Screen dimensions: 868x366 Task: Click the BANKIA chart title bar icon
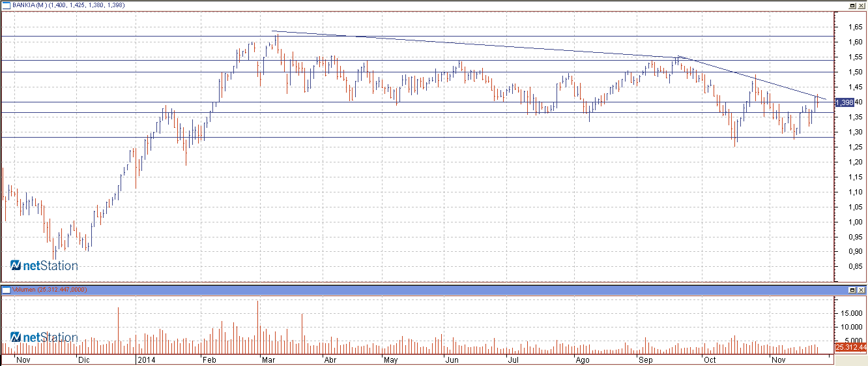click(5, 5)
